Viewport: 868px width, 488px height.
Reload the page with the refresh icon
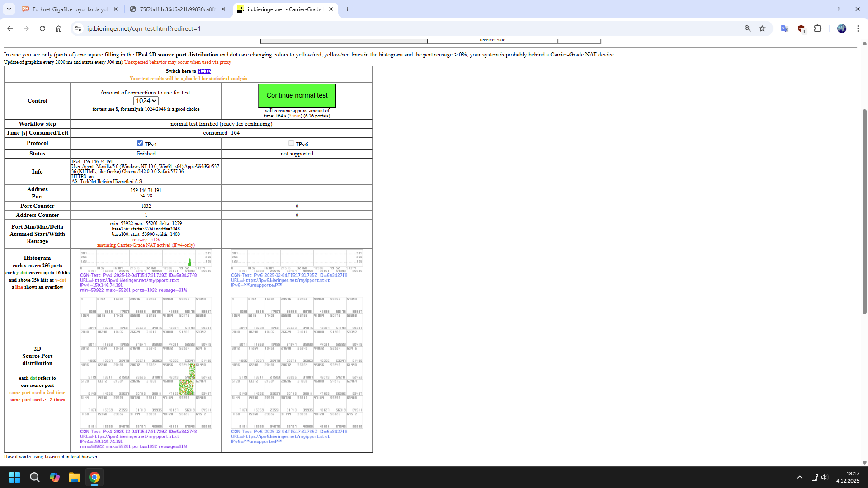(x=42, y=28)
